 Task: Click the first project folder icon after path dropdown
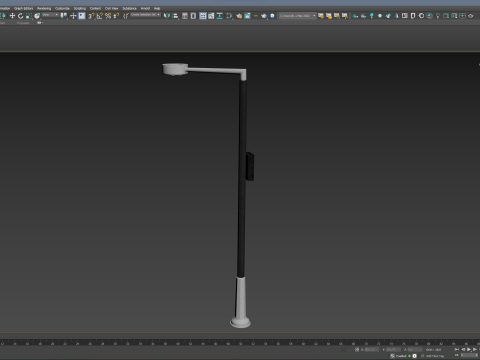[321, 16]
